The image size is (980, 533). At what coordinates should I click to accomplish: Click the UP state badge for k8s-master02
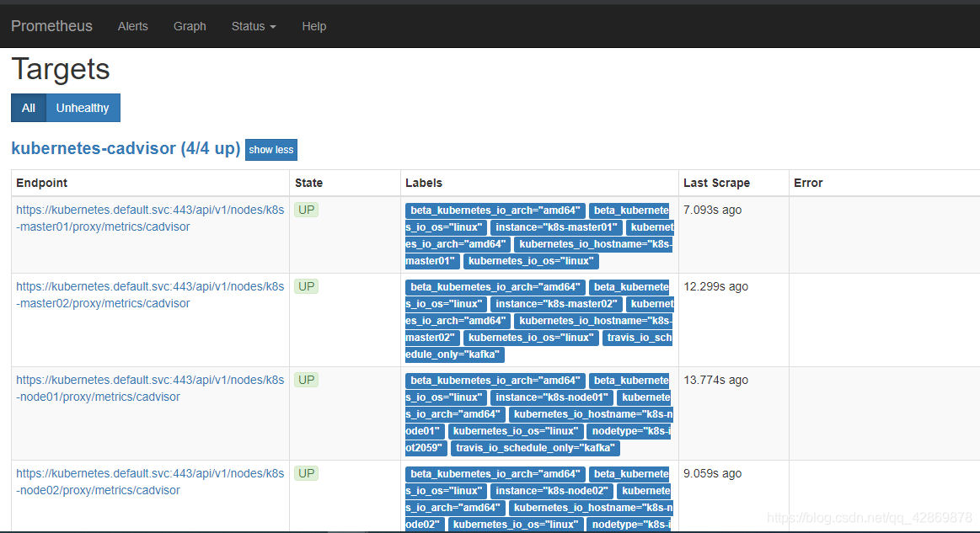point(306,287)
